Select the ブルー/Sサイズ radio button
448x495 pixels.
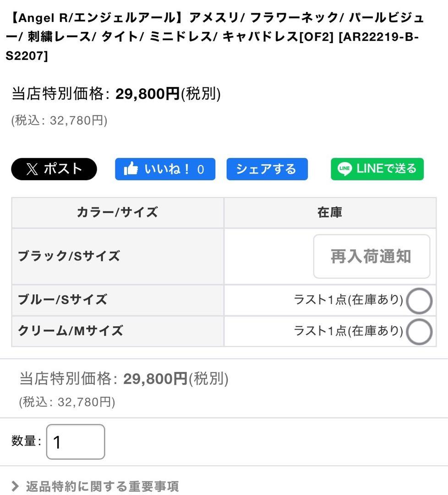tap(419, 301)
